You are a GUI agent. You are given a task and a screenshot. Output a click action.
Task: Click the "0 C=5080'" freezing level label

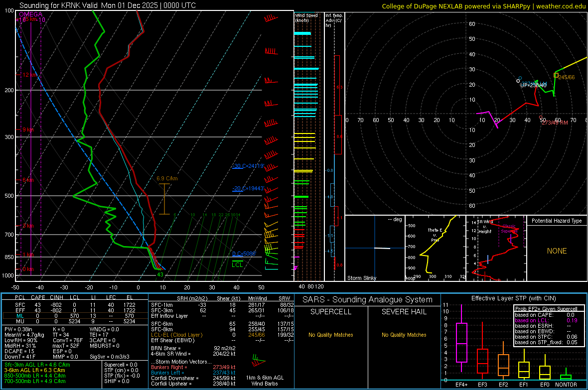point(244,254)
